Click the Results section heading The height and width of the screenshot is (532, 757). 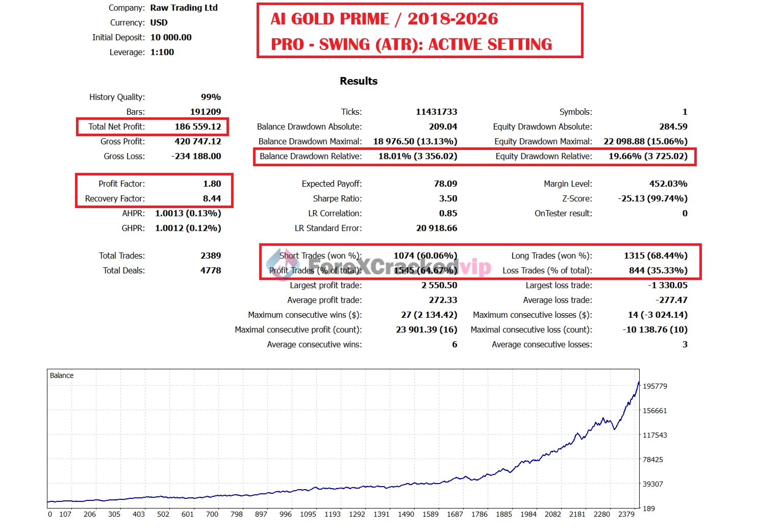point(359,81)
